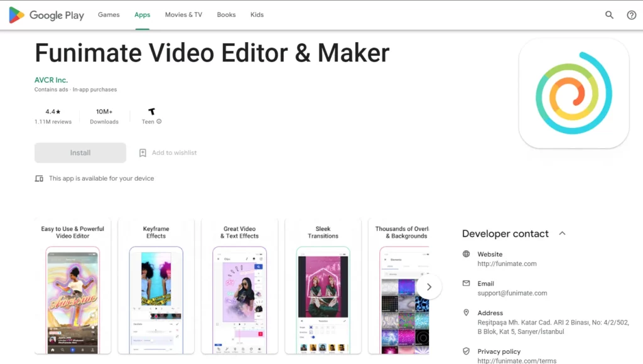This screenshot has width=643, height=364.
Task: Click the 4.4 star rating
Action: tap(53, 112)
